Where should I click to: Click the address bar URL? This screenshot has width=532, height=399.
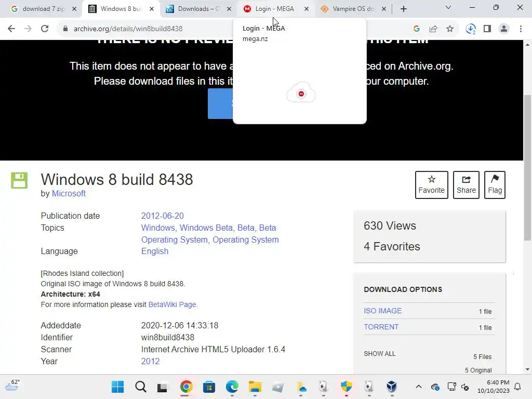coord(128,29)
